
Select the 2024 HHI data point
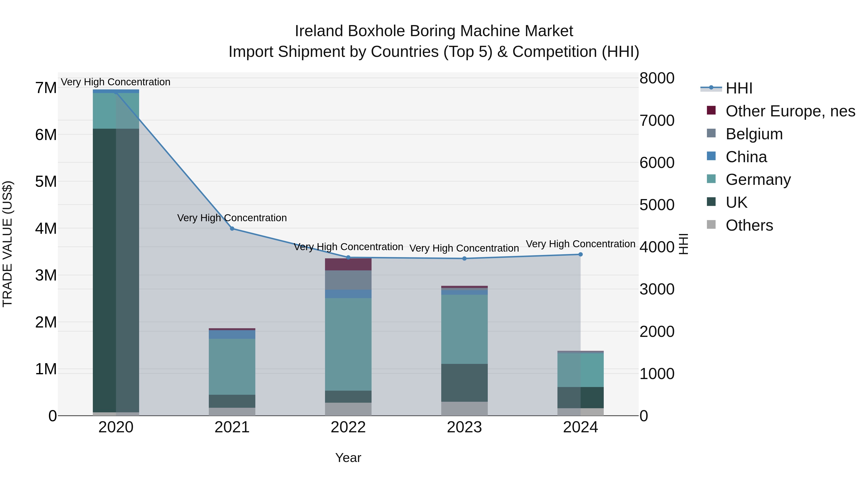pos(581,255)
